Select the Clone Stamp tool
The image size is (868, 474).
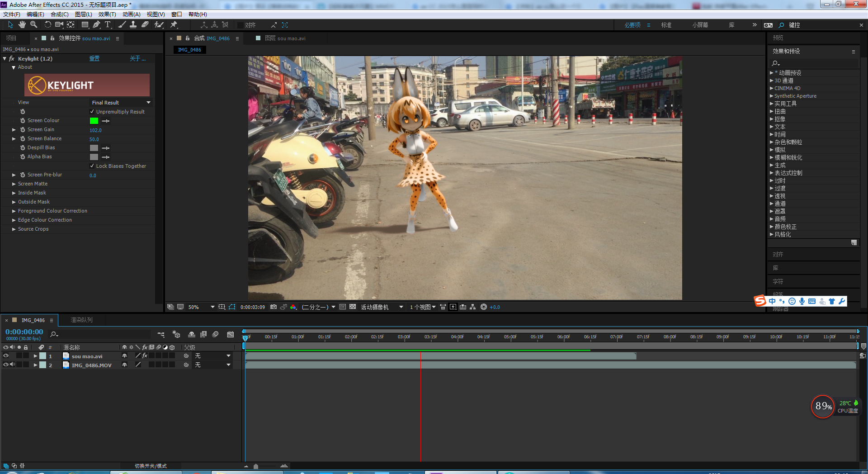pyautogui.click(x=133, y=25)
